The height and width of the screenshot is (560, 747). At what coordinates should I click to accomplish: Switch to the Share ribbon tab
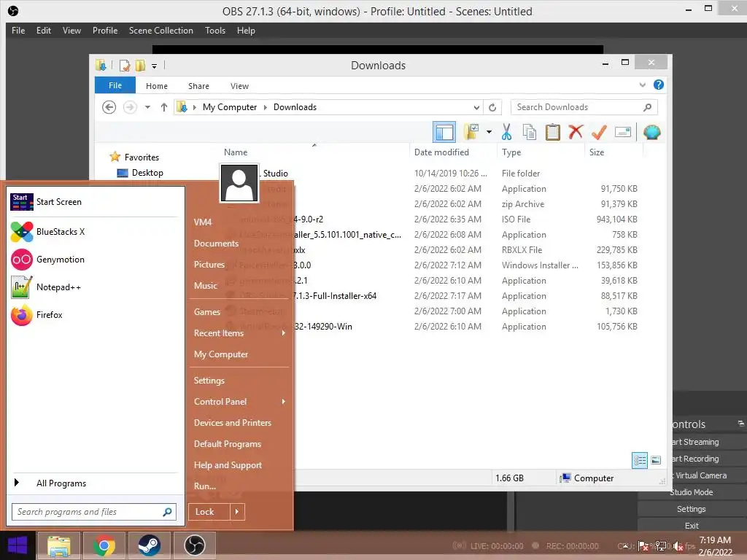pyautogui.click(x=198, y=86)
